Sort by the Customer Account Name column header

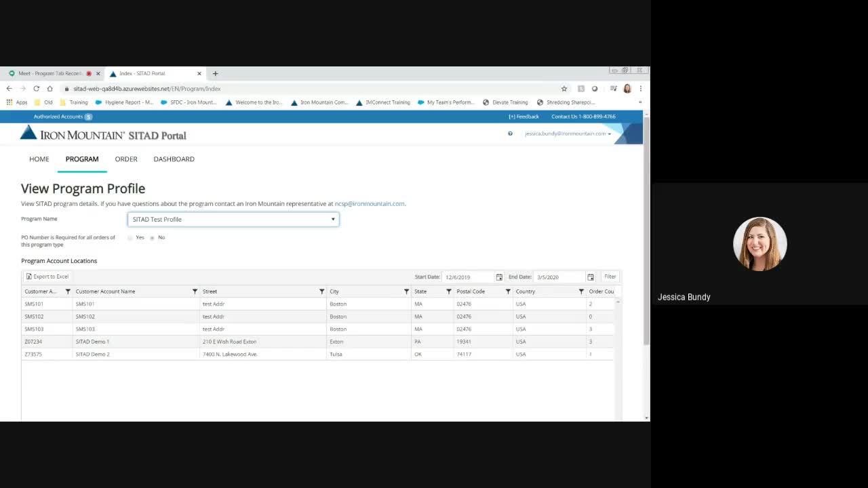[x=105, y=291]
